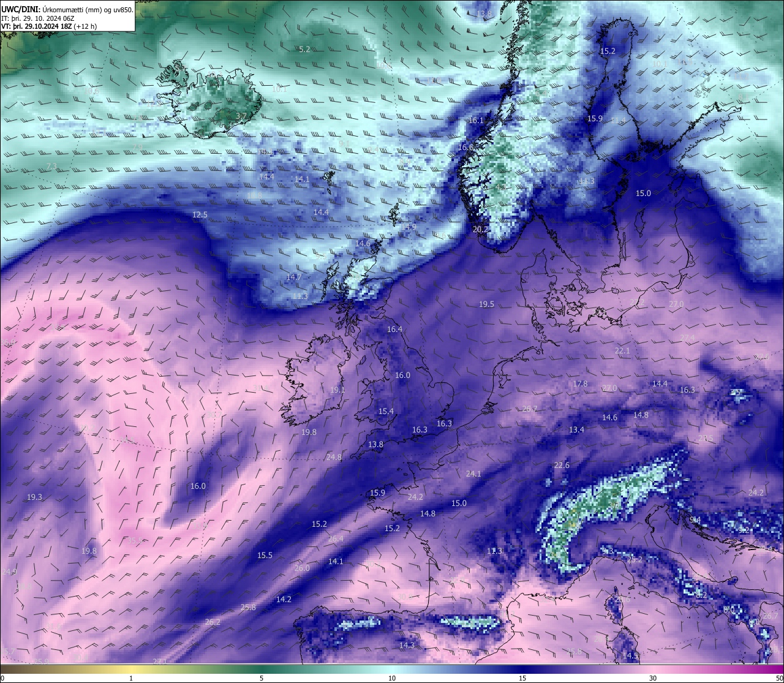The height and width of the screenshot is (683, 784).
Task: Click the 19.5 value over North Sea
Action: pyautogui.click(x=486, y=304)
